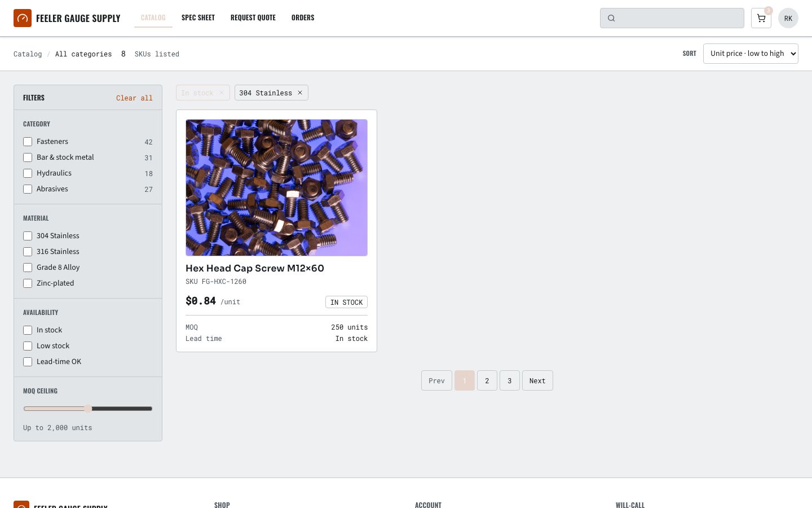Click the All categories breadcrumb
This screenshot has width=812, height=508.
[83, 54]
